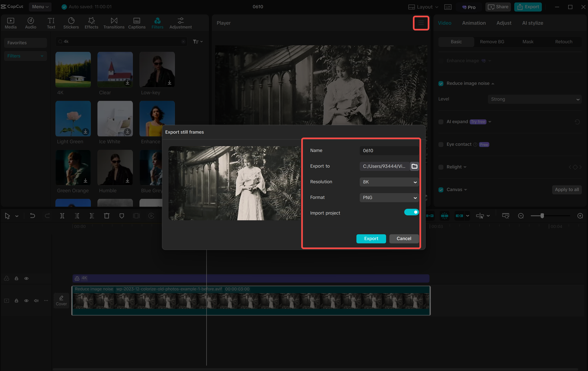This screenshot has width=588, height=371.
Task: Select the Split tool in the timeline toolbar
Action: (62, 216)
